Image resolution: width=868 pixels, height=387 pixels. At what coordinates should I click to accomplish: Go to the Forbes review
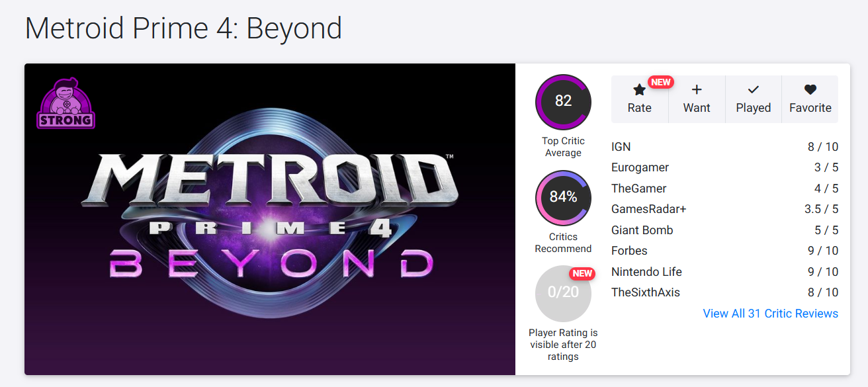click(x=629, y=251)
